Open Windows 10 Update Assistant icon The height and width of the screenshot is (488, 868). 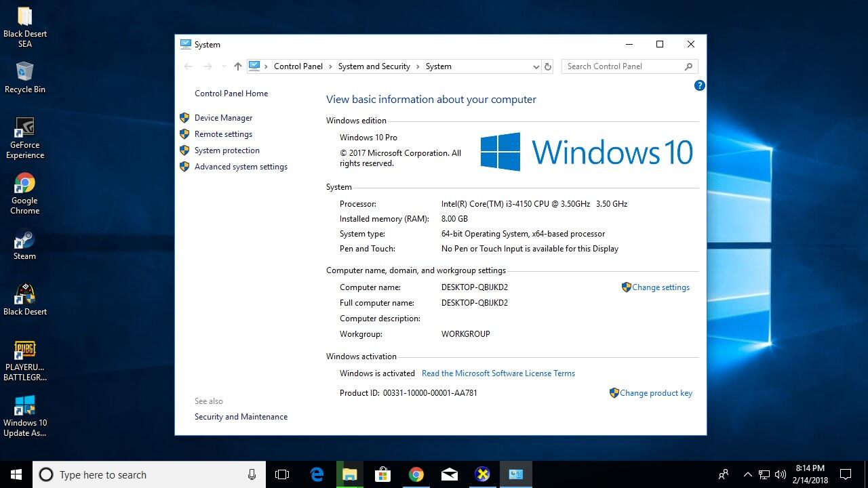coord(25,416)
